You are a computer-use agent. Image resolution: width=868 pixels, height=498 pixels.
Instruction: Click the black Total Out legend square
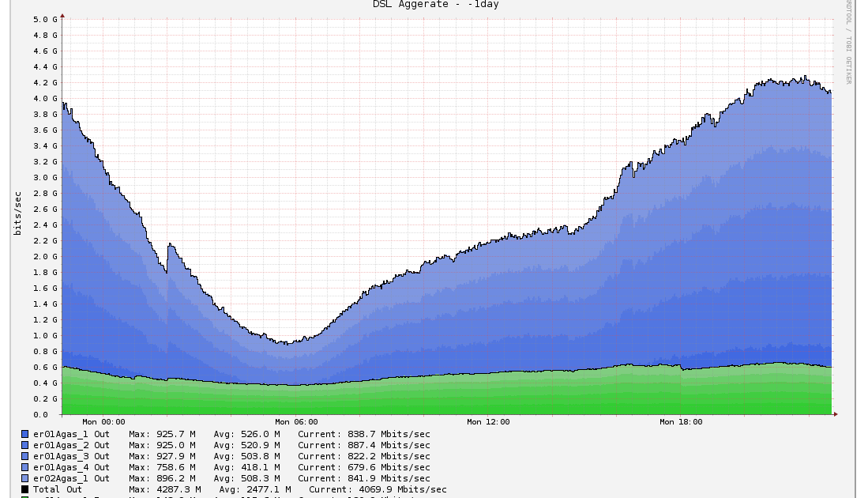click(x=25, y=489)
